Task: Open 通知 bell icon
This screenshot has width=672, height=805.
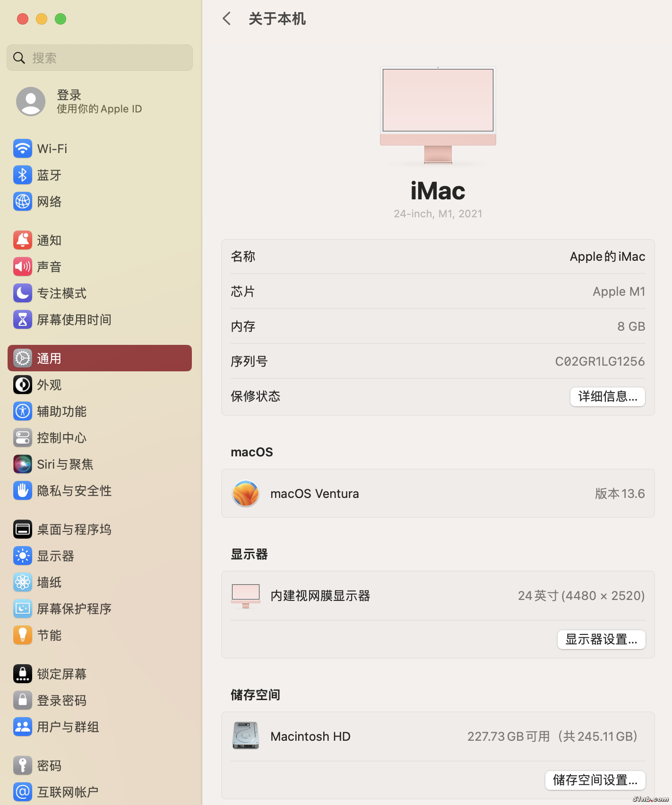Action: (x=23, y=240)
